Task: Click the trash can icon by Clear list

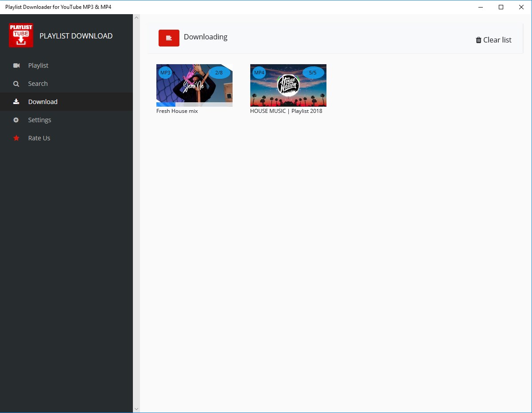Action: [x=478, y=40]
